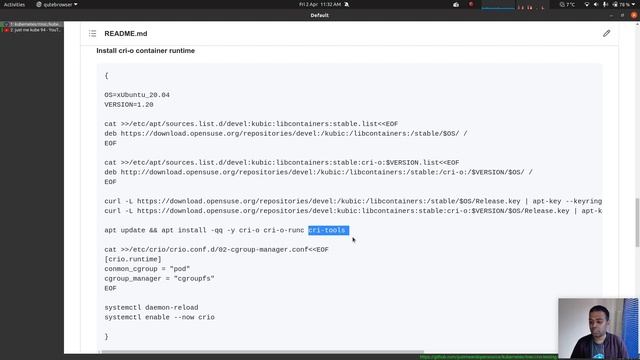Screen dimensions: 640x360
Task: Click the red recording indicator icon
Action: [471, 4]
